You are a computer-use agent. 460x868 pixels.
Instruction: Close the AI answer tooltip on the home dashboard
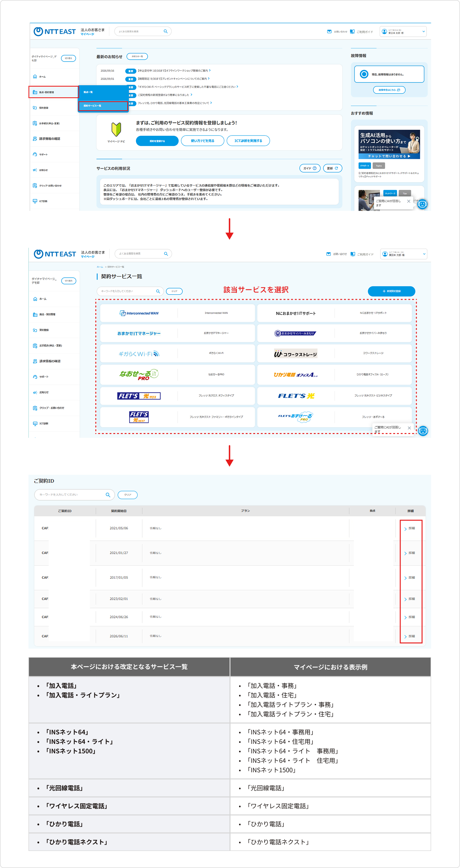click(409, 201)
